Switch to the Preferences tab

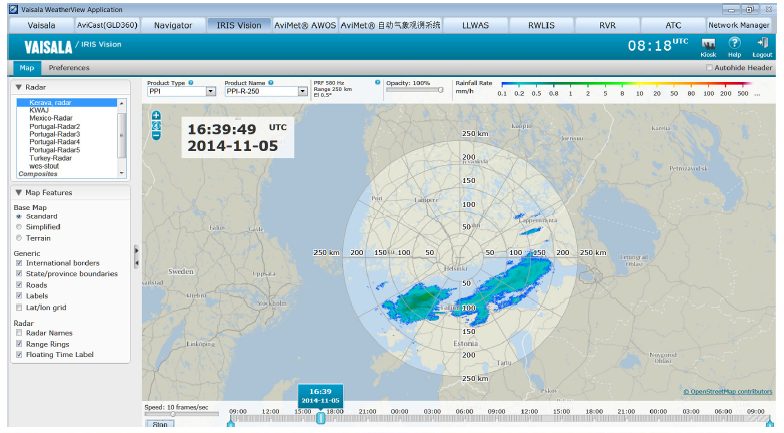[x=69, y=68]
